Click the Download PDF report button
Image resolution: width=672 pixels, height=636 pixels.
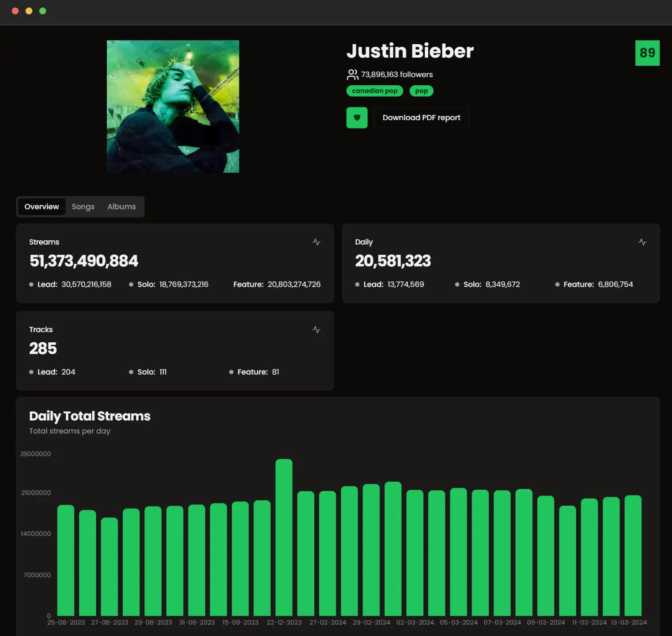pyautogui.click(x=421, y=117)
